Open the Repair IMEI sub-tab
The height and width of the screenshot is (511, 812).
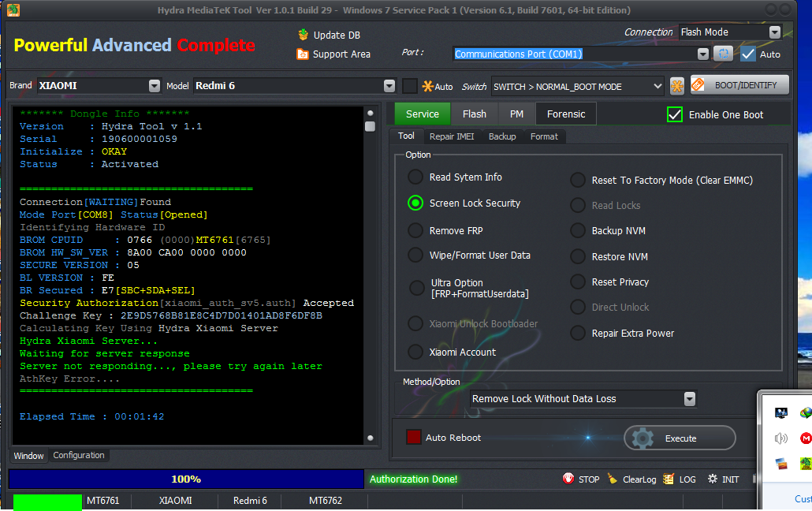click(452, 136)
